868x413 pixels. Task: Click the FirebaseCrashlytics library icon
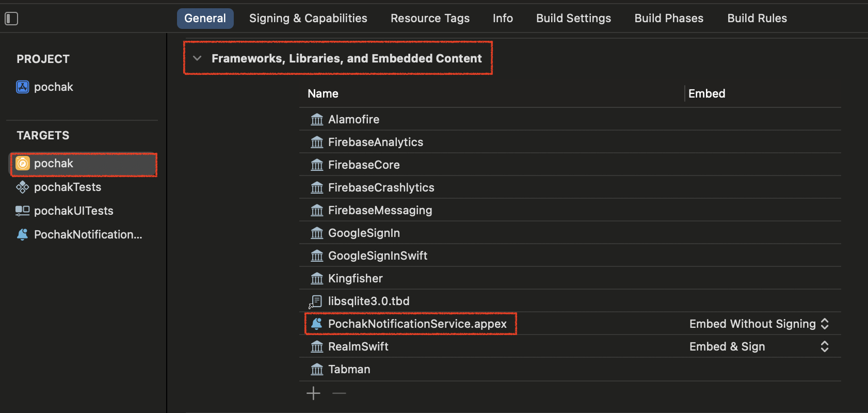(x=317, y=187)
